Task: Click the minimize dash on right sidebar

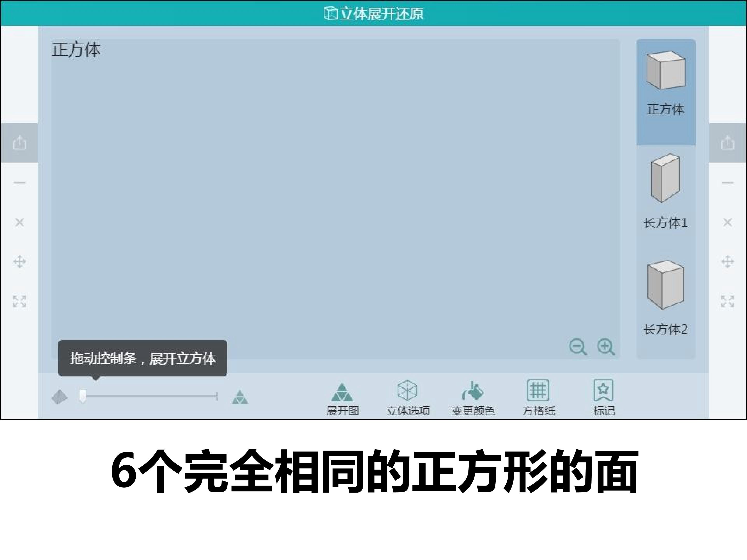Action: click(x=727, y=183)
